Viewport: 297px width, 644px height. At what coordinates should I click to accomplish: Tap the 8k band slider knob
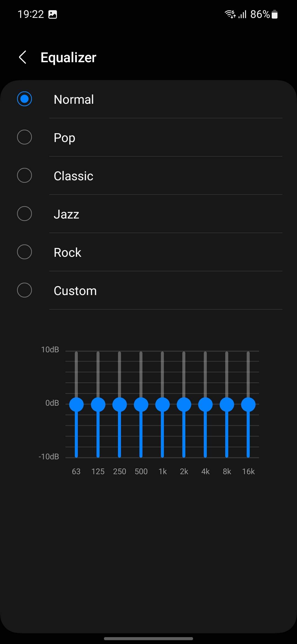pyautogui.click(x=227, y=405)
